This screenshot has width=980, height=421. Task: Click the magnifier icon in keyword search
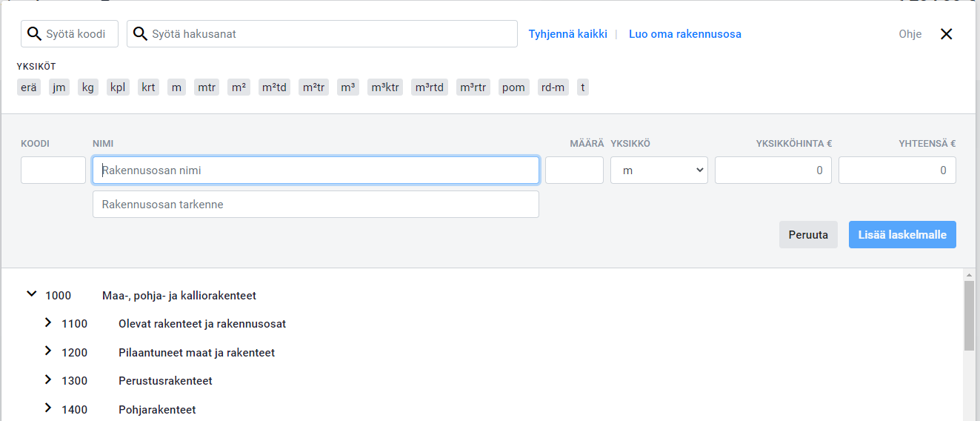click(x=139, y=34)
